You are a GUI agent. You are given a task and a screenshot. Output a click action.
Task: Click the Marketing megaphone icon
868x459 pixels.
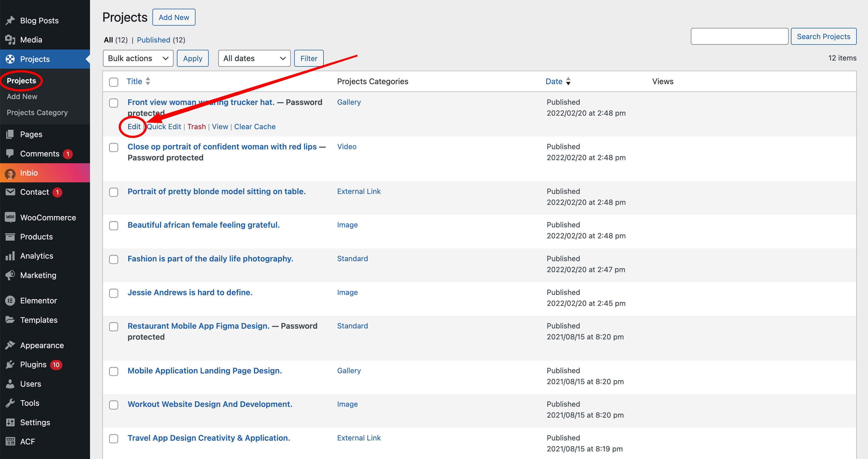(10, 275)
